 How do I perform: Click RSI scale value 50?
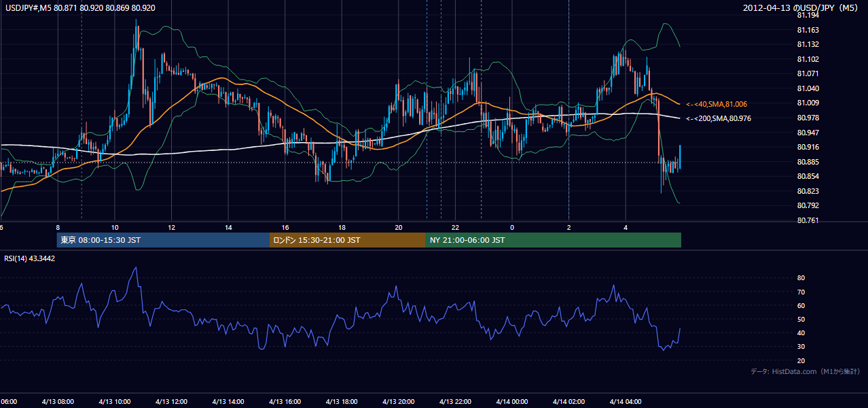[801, 319]
